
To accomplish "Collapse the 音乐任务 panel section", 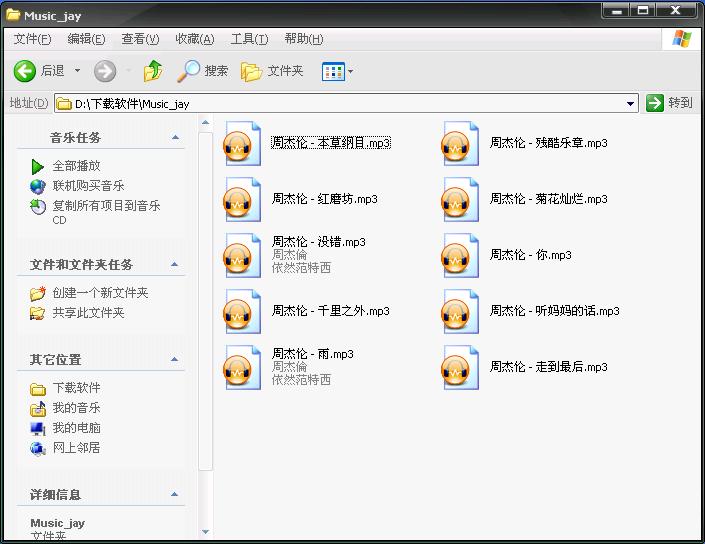I will tap(176, 138).
